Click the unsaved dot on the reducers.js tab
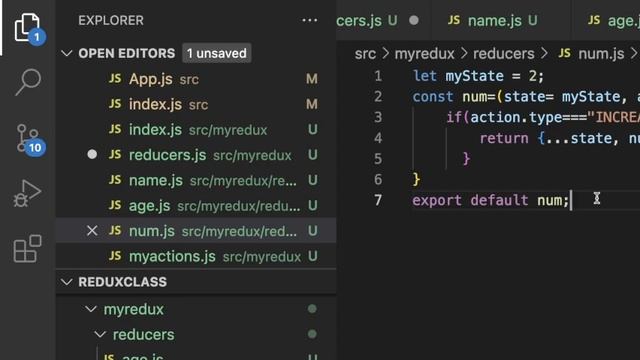 pyautogui.click(x=414, y=20)
